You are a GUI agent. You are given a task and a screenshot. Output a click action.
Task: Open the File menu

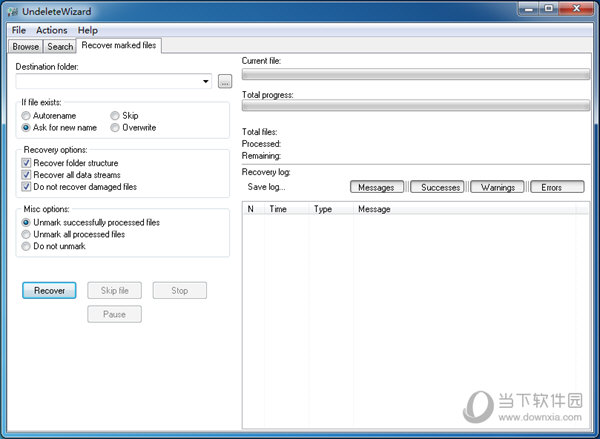19,30
